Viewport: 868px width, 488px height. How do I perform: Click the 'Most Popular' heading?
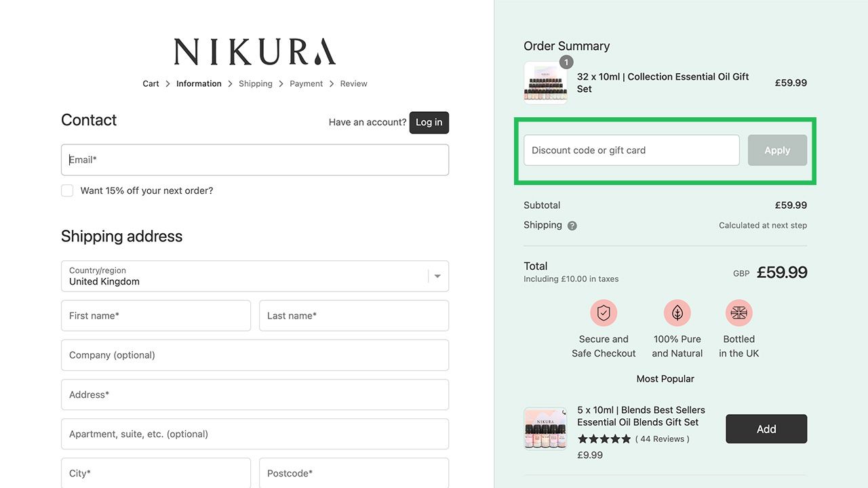pyautogui.click(x=665, y=379)
